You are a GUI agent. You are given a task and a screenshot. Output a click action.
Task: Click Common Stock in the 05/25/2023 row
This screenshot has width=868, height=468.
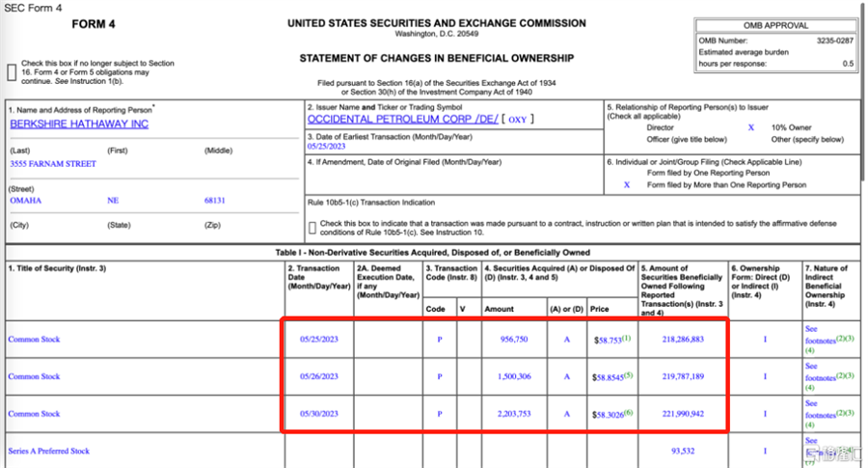[x=34, y=339]
